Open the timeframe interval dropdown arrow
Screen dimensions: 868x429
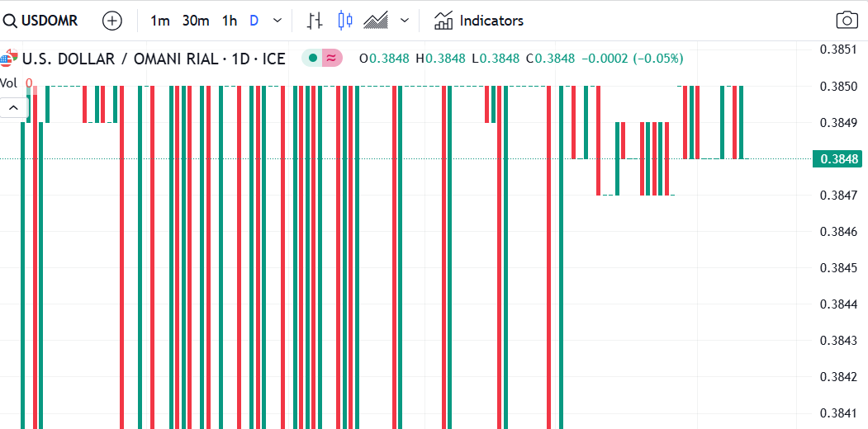click(x=277, y=21)
